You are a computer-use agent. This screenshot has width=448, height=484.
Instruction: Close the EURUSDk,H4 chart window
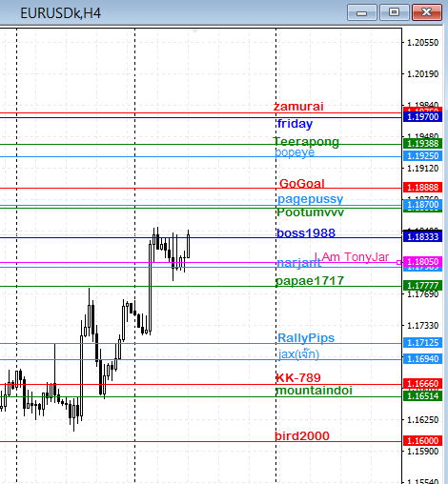427,12
